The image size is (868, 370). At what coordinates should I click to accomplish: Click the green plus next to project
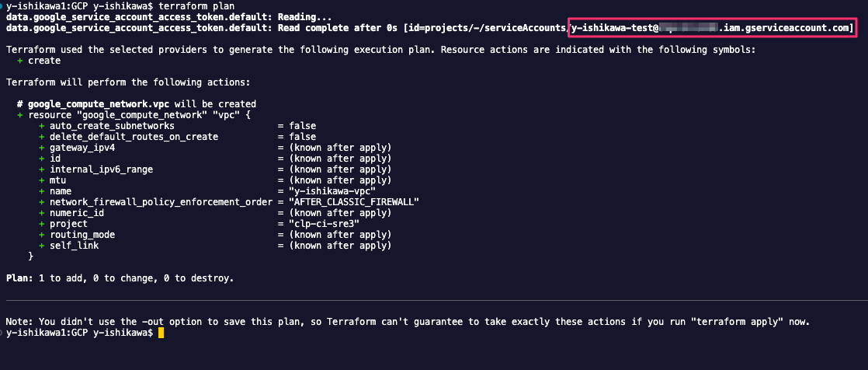pos(41,223)
